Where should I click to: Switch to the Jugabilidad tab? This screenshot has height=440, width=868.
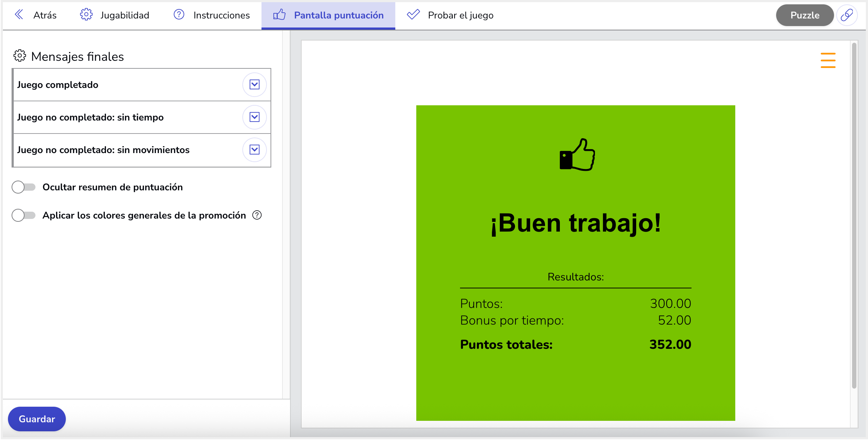(114, 15)
